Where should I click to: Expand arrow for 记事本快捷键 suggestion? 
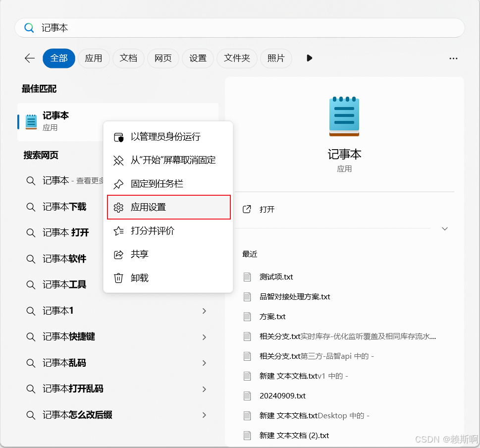click(x=204, y=337)
